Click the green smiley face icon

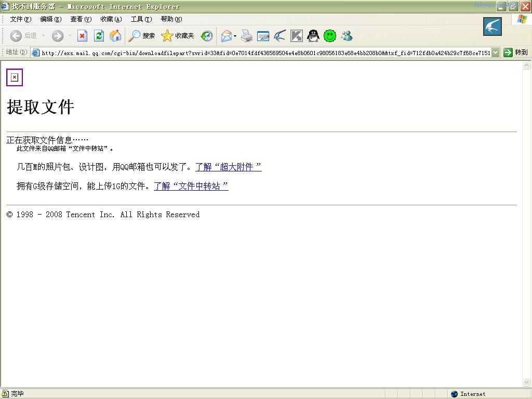coord(330,36)
